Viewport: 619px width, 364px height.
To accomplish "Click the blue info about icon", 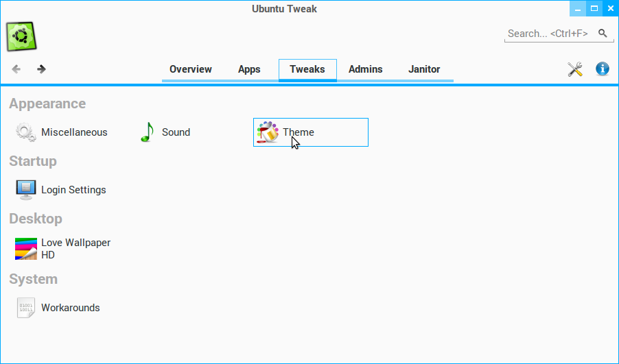I will (x=603, y=69).
